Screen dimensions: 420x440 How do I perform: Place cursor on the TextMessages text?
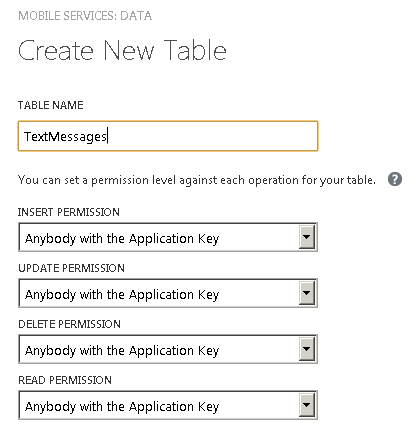pos(65,137)
